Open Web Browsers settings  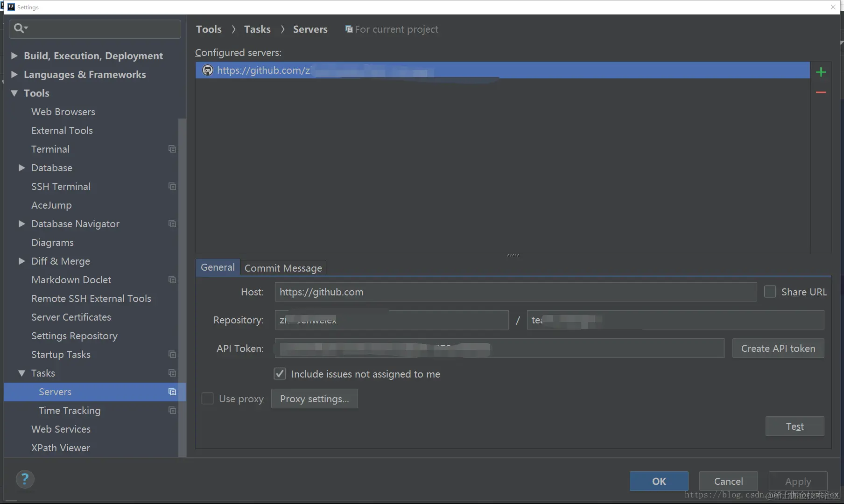pos(63,112)
